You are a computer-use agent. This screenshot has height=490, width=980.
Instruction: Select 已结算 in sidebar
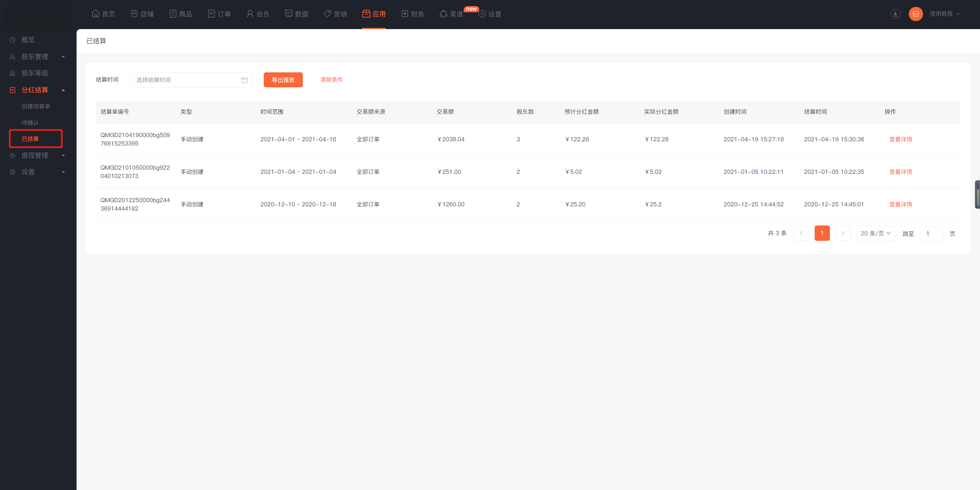point(30,139)
